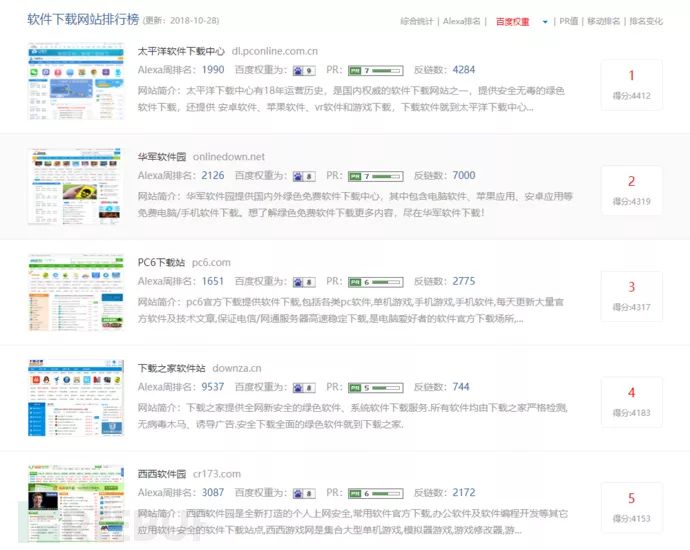Viewport: 690px width, 550px height.
Task: Click the PR 7 bar for 太平洋软件下载中心
Action: 375,70
